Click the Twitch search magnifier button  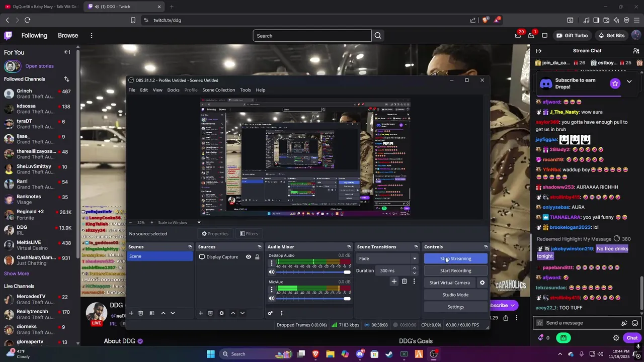pyautogui.click(x=378, y=36)
